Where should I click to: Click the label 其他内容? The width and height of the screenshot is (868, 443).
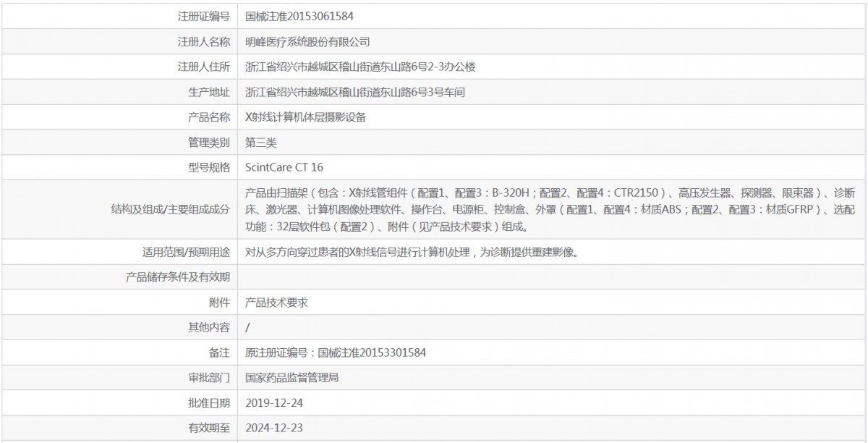click(x=208, y=327)
